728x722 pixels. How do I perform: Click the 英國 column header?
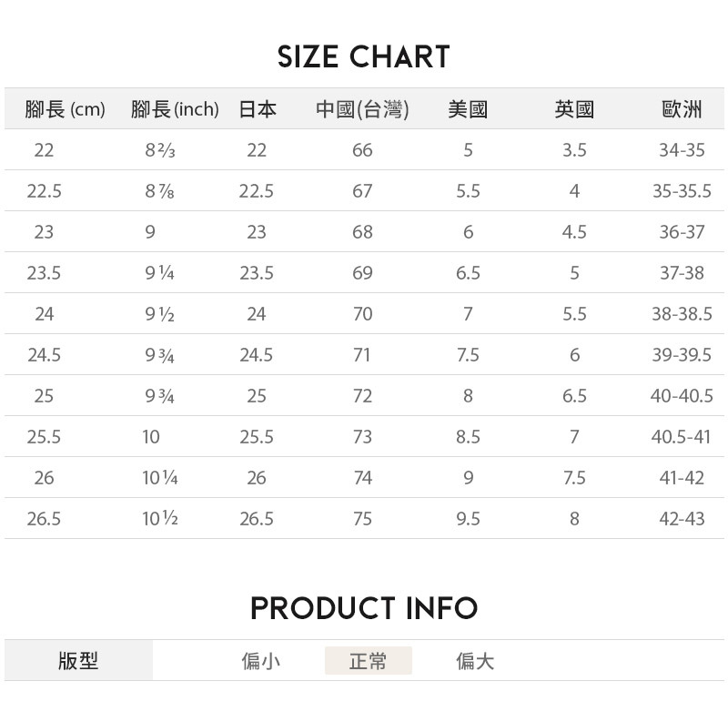[x=574, y=110]
